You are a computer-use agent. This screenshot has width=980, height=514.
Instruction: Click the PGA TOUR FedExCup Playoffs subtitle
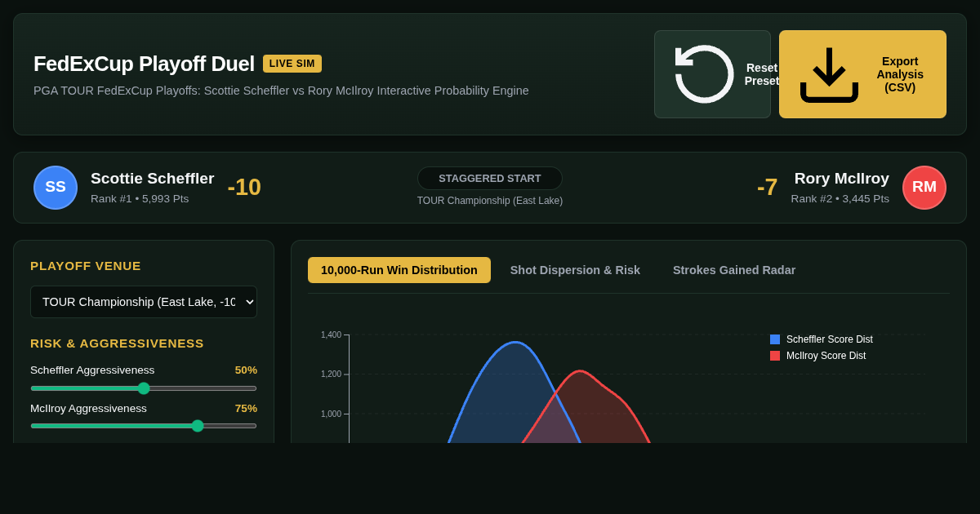coord(281,91)
